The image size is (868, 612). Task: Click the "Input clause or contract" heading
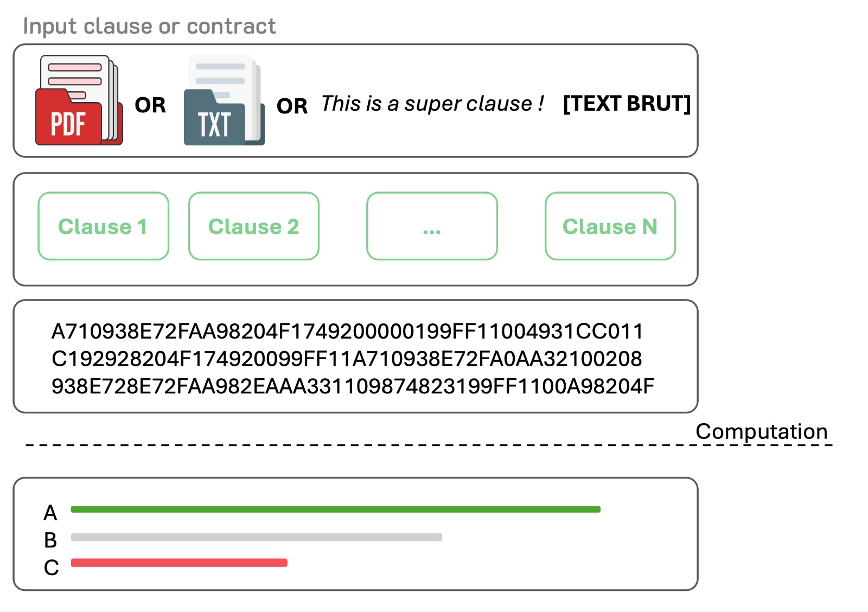click(x=149, y=26)
